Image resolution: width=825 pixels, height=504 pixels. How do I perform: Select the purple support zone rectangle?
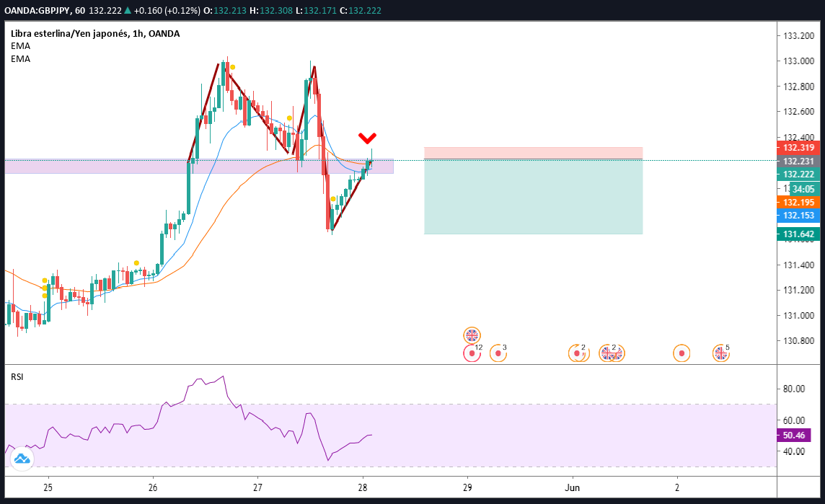coord(199,167)
